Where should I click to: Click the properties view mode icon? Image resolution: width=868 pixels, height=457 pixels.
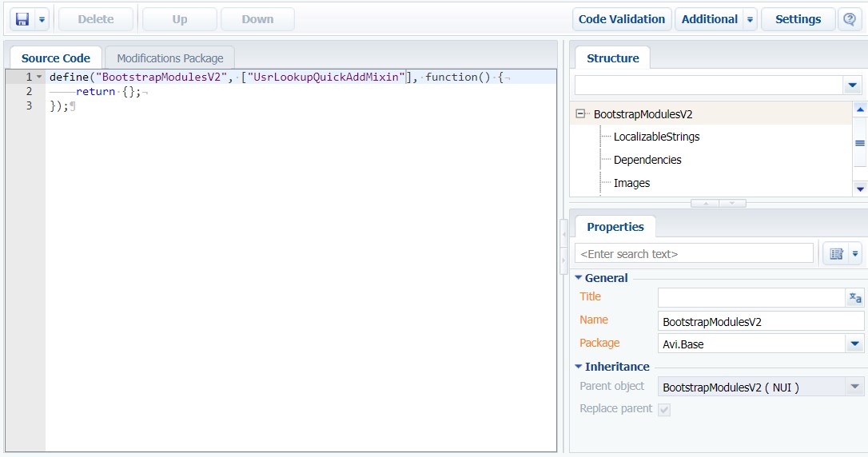[x=836, y=254]
